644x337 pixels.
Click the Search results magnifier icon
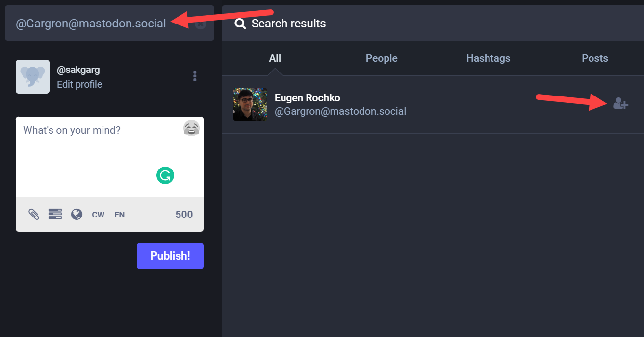(240, 24)
